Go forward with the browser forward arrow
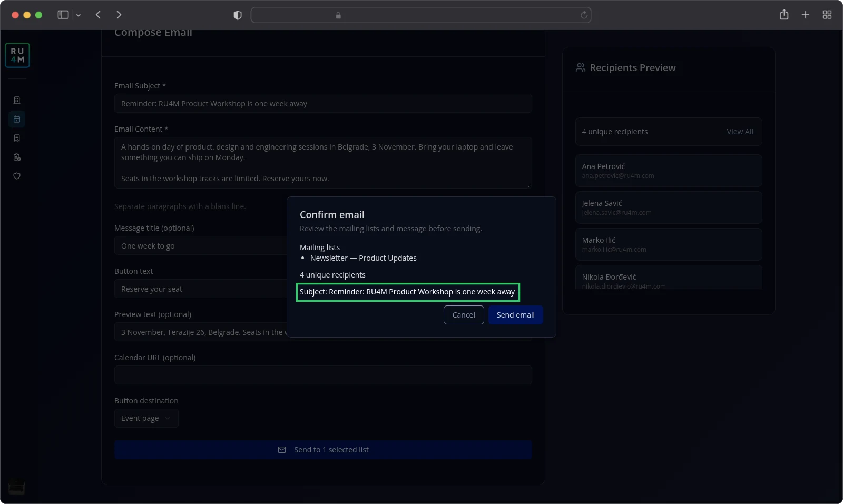 [x=119, y=15]
